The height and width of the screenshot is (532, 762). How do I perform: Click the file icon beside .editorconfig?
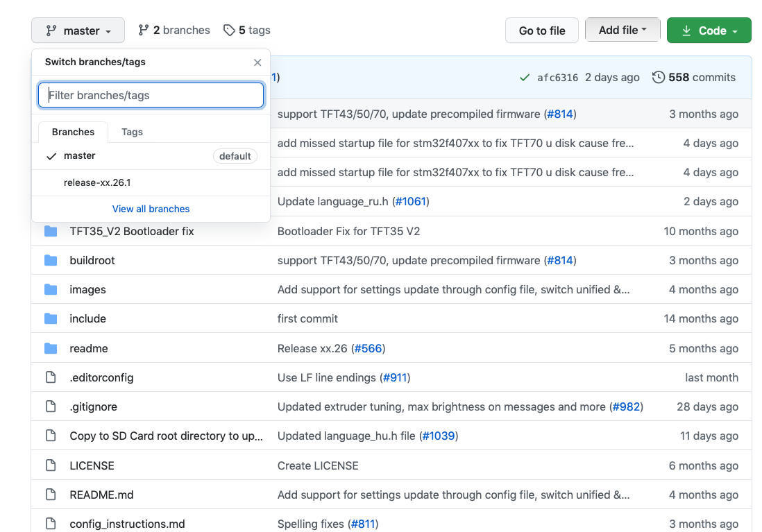[x=51, y=377]
